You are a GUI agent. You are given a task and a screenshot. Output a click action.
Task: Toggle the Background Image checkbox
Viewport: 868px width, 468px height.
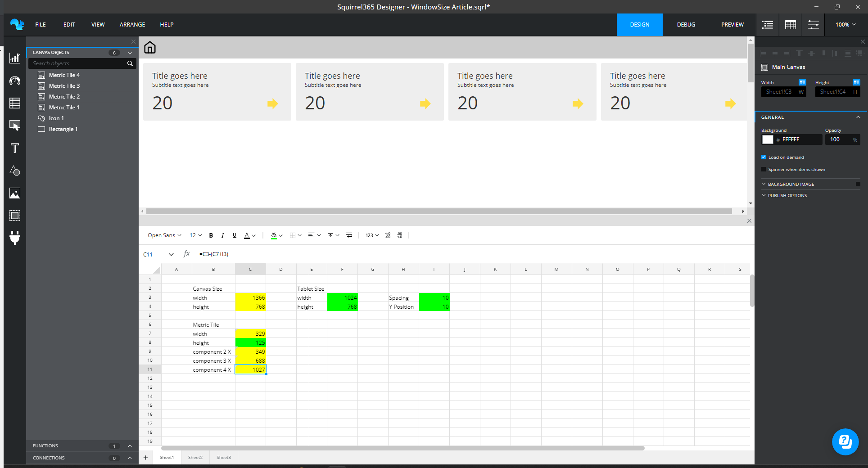click(858, 184)
